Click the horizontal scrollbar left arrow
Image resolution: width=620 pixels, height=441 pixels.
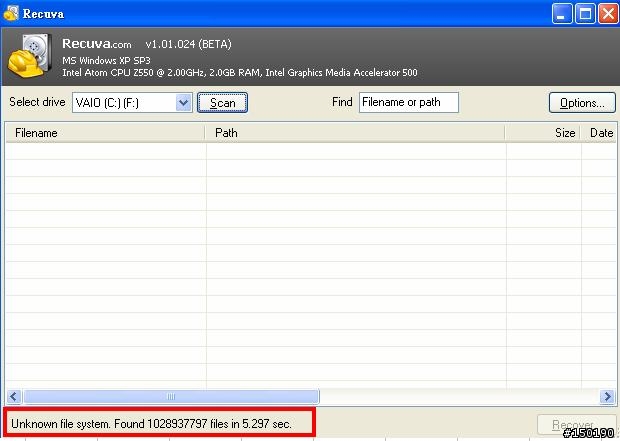pos(14,396)
